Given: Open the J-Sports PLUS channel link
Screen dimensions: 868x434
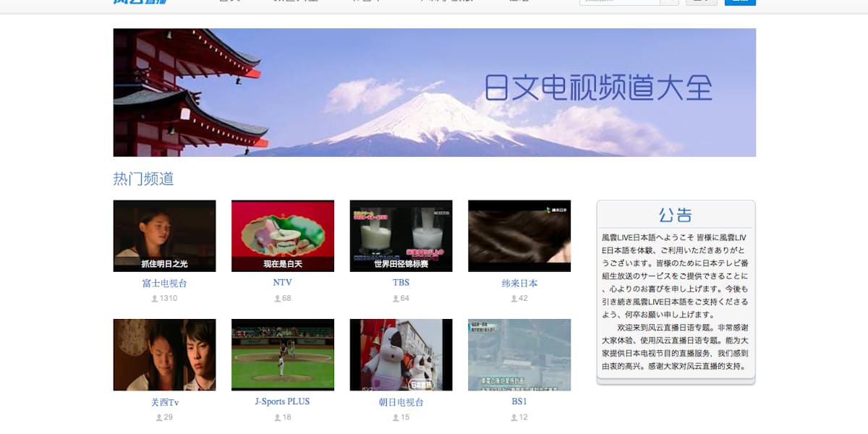Looking at the screenshot, I should (283, 401).
